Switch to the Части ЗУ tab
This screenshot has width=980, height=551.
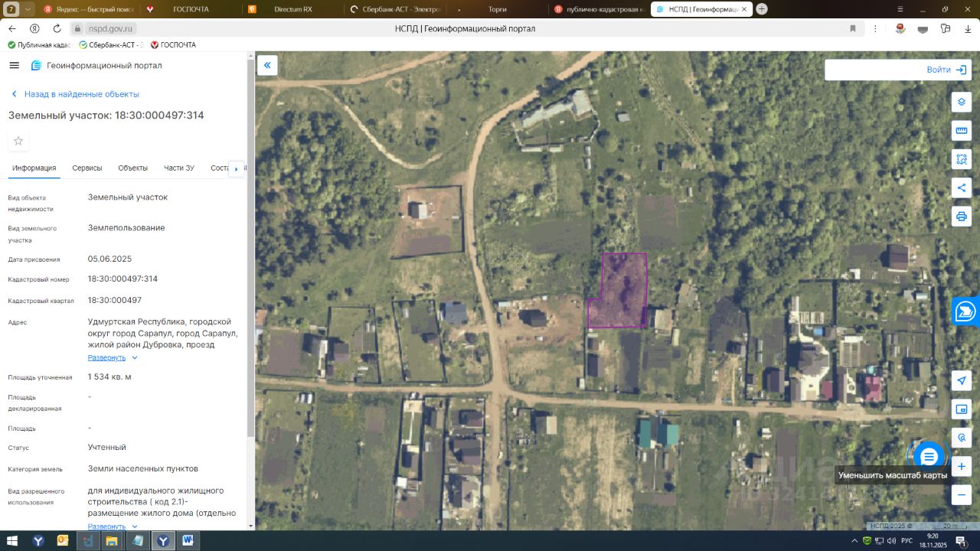click(179, 168)
